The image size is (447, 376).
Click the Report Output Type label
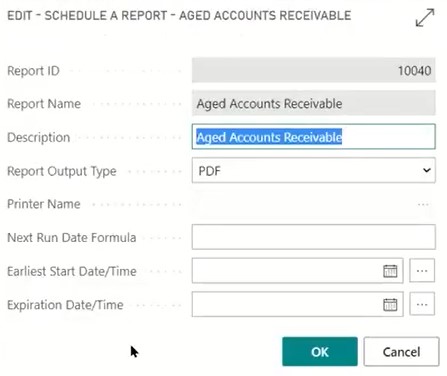(62, 171)
